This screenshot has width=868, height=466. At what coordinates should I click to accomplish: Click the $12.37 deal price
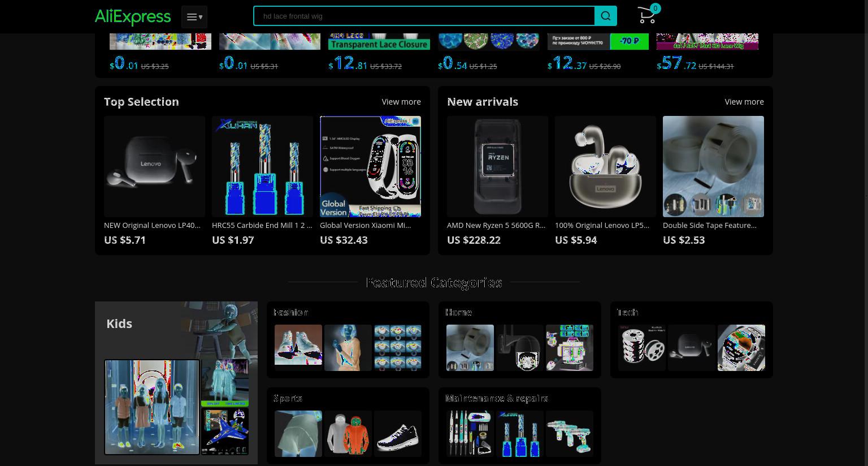(x=567, y=63)
